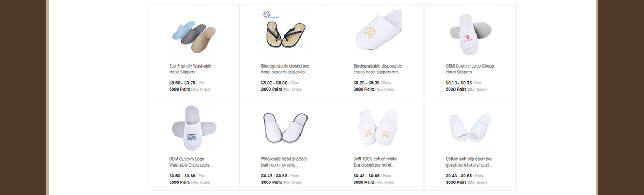Click the $0.13 - $0.15 price text

pyautogui.click(x=459, y=82)
